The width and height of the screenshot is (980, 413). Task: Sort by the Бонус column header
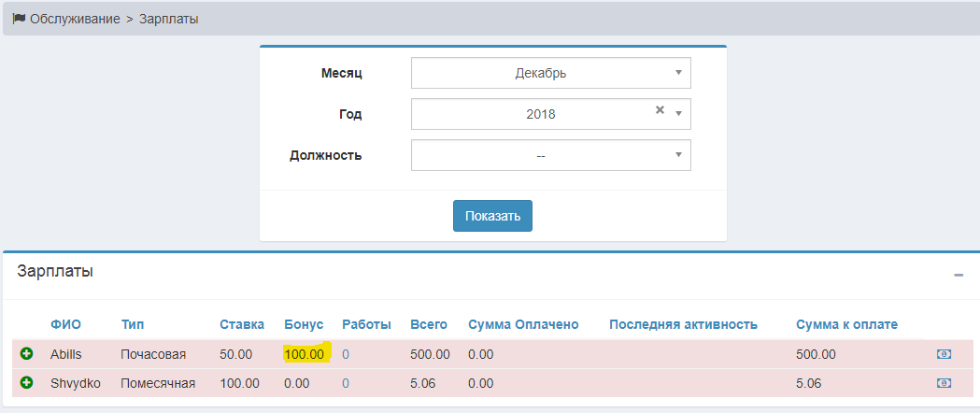tap(303, 324)
